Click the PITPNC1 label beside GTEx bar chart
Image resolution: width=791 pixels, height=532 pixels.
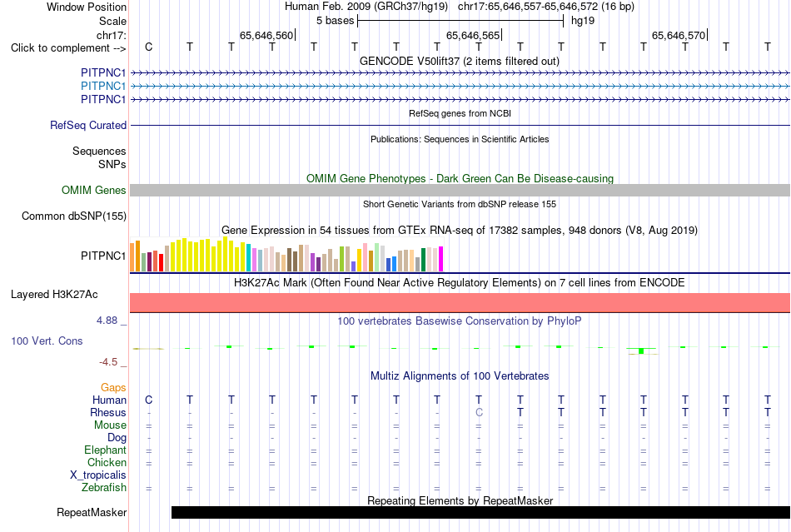tap(103, 256)
